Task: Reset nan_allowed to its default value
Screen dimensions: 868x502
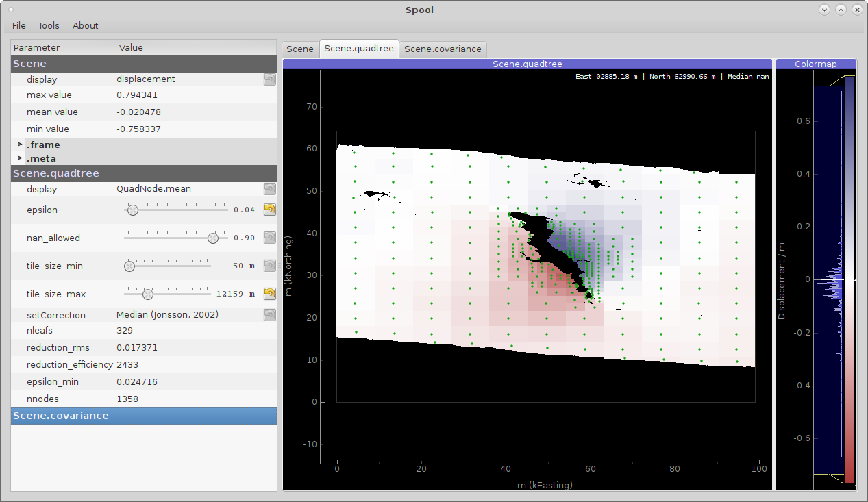Action: pyautogui.click(x=270, y=238)
